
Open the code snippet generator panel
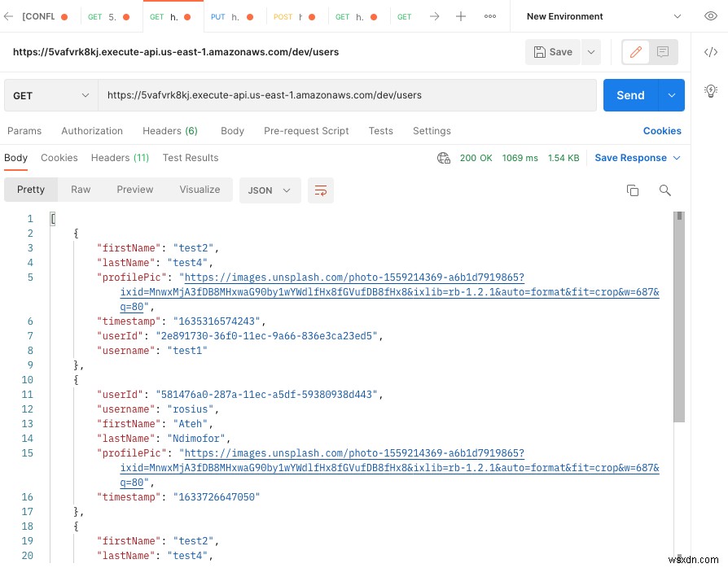[x=711, y=52]
